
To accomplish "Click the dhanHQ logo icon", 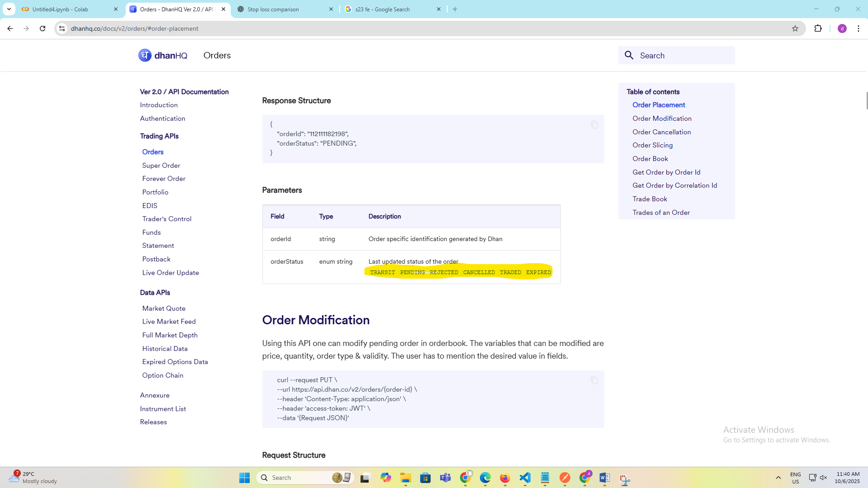I will click(145, 55).
